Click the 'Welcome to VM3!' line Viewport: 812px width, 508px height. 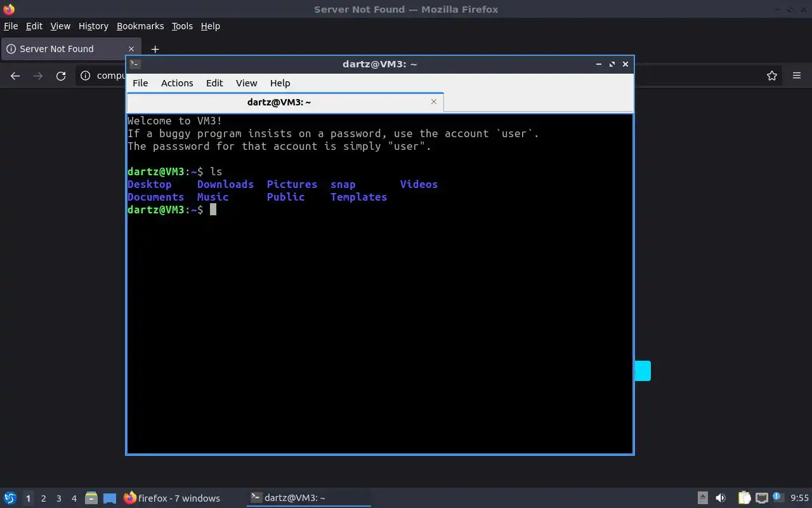click(x=175, y=121)
